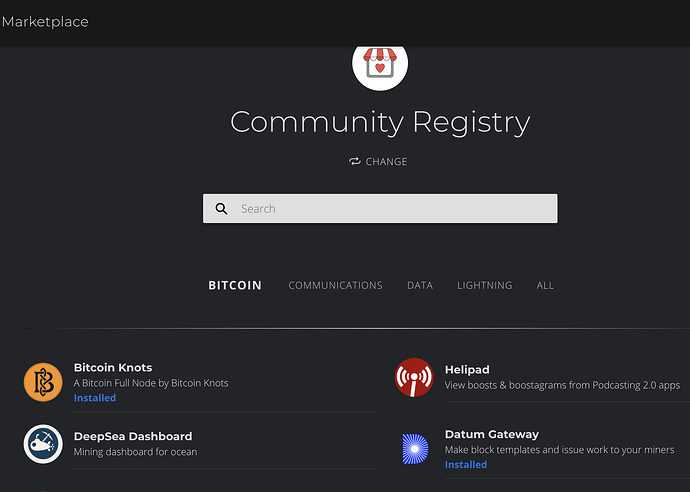Click 'A Bitcoin Full Node by Bitcoin Knots' description
Screen dimensions: 690x492
point(151,383)
